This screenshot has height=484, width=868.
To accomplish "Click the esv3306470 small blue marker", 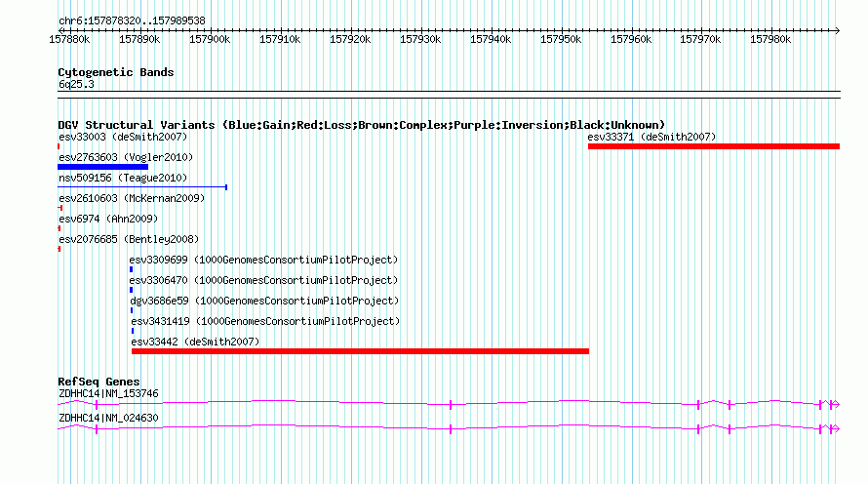I will tap(132, 290).
